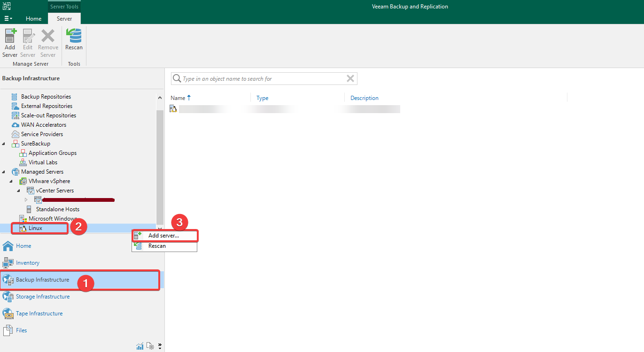The height and width of the screenshot is (352, 644).
Task: Click the Rescan button in the ribbon
Action: pos(74,39)
